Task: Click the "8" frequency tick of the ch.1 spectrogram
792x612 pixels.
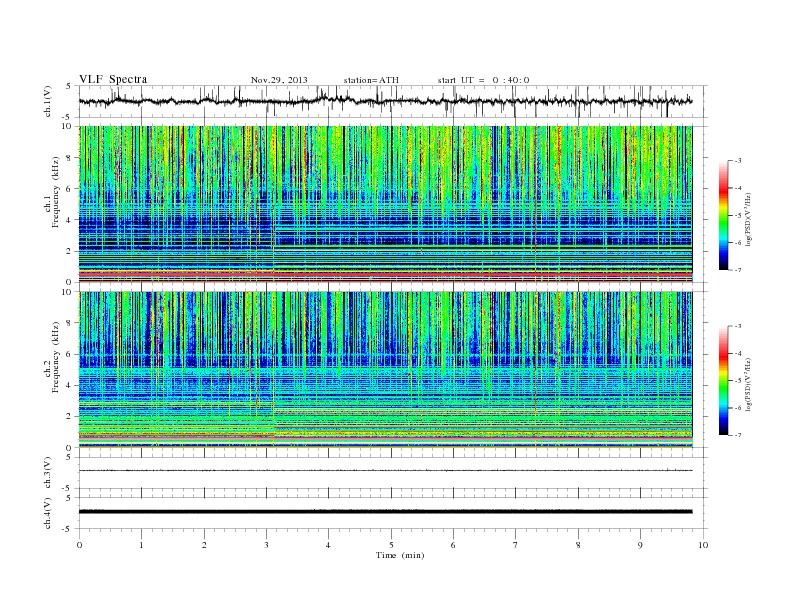Action: tap(69, 158)
